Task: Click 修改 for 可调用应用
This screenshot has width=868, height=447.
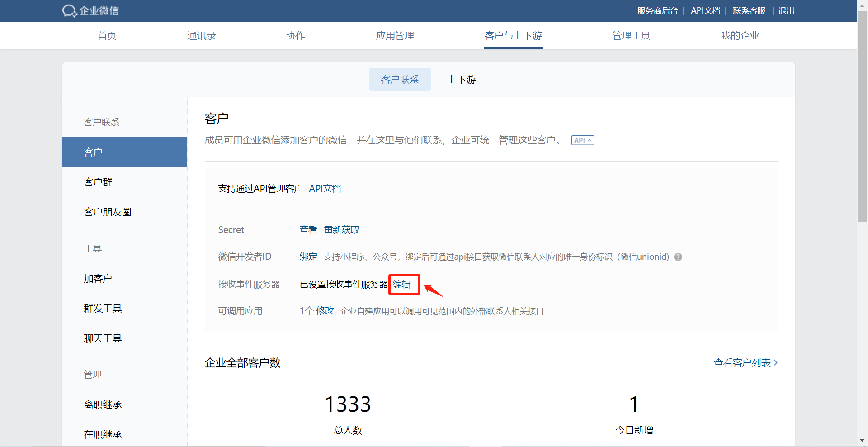Action: click(325, 311)
